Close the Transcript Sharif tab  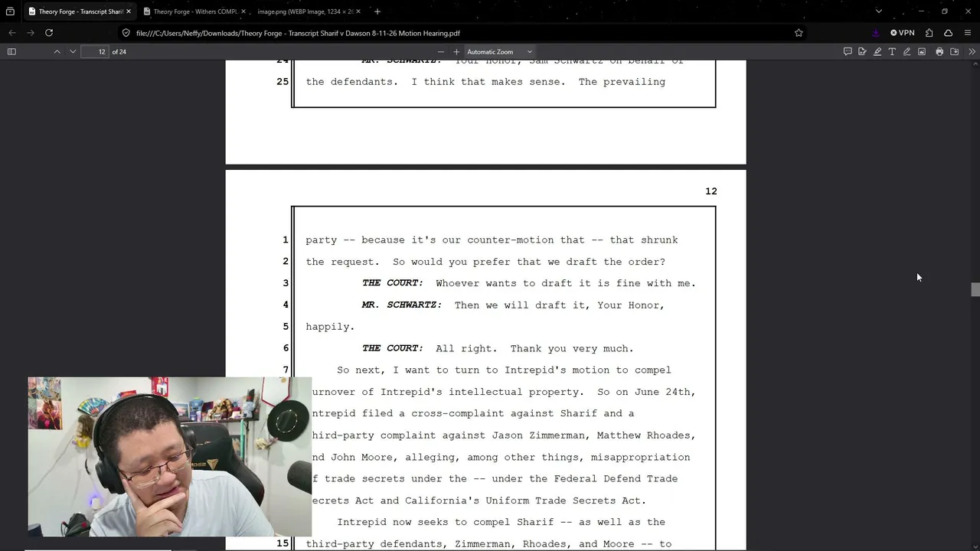pyautogui.click(x=129, y=11)
